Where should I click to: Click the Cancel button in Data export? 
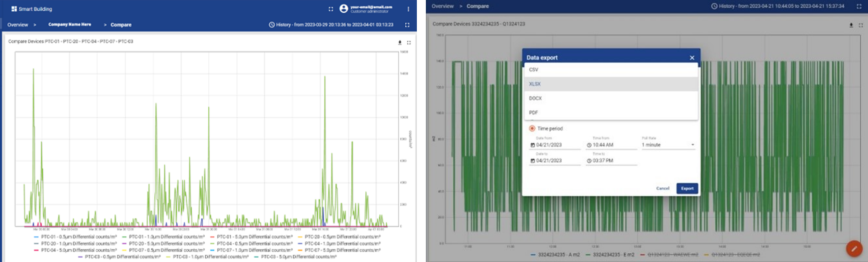pos(663,189)
